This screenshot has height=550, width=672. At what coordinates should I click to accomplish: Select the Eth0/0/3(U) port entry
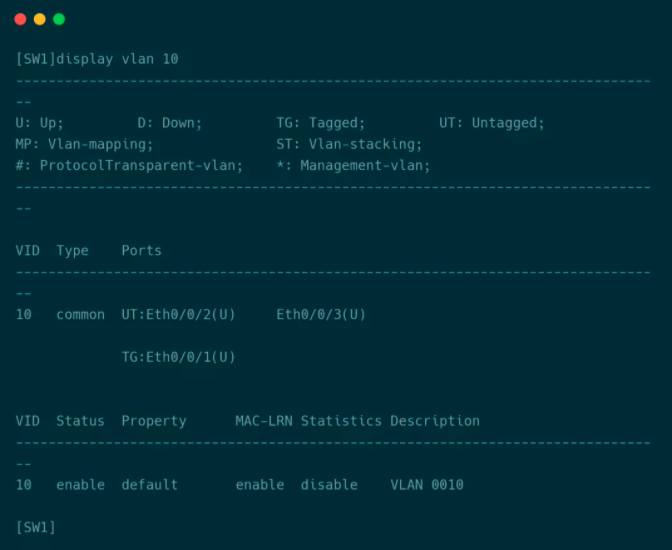click(321, 314)
